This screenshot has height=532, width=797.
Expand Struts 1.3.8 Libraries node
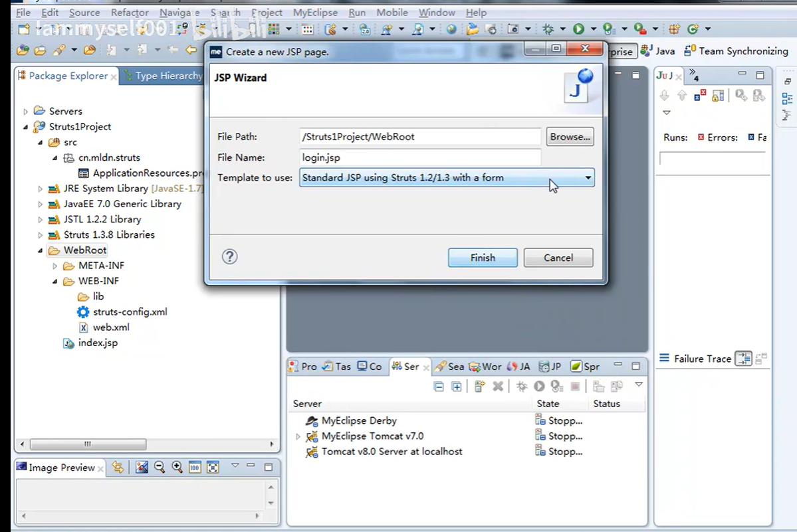[x=40, y=235]
